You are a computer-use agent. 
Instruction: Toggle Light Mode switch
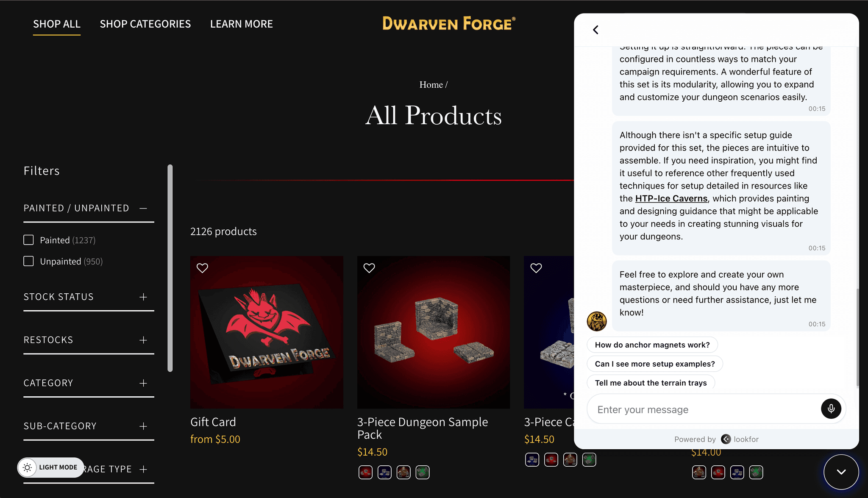coord(50,467)
